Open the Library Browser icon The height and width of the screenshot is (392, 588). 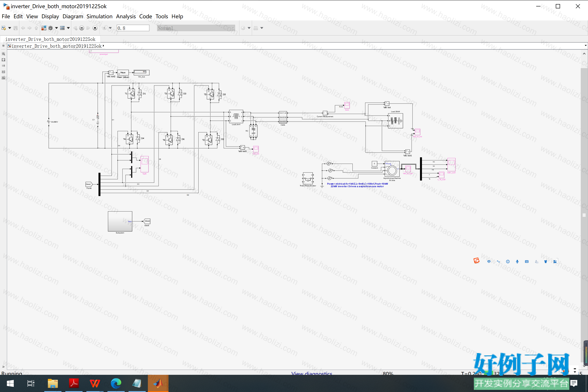[44, 28]
